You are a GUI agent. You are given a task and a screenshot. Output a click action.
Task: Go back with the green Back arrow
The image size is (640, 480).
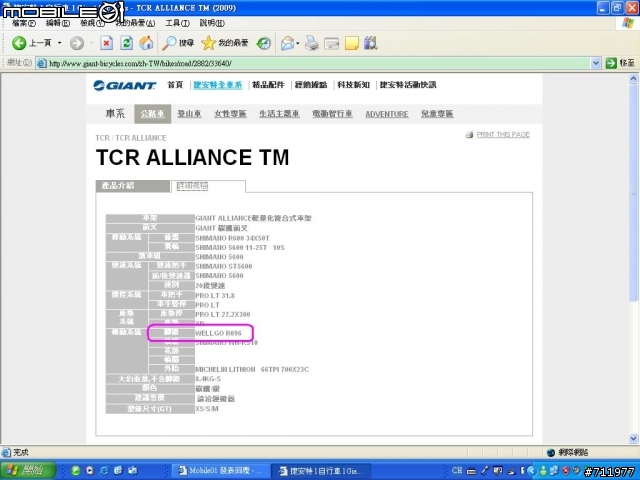(x=19, y=43)
